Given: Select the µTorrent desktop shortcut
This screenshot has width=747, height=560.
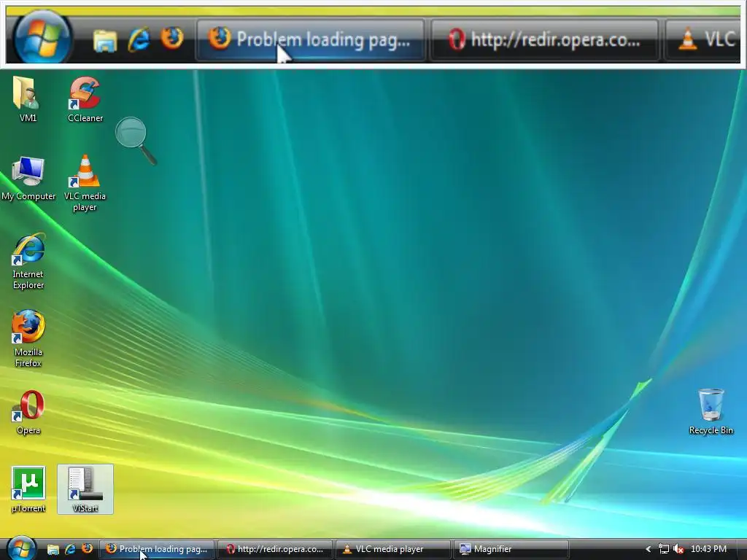Looking at the screenshot, I should coord(28,489).
